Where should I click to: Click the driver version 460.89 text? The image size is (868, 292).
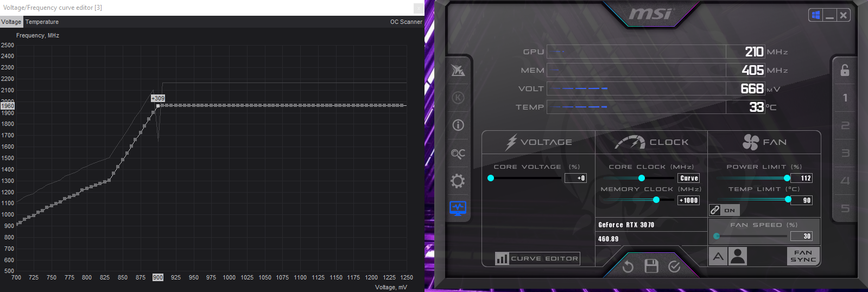[x=609, y=239]
